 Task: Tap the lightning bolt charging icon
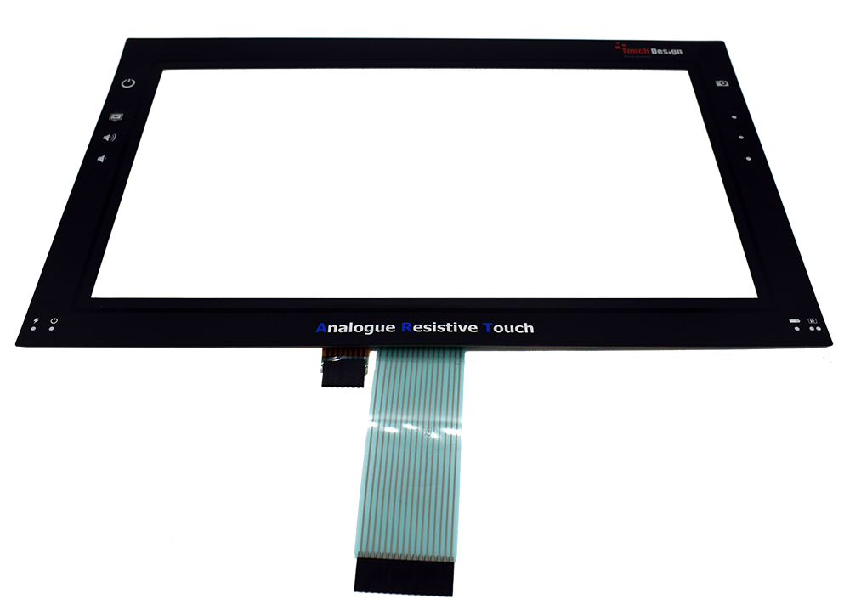click(x=37, y=320)
